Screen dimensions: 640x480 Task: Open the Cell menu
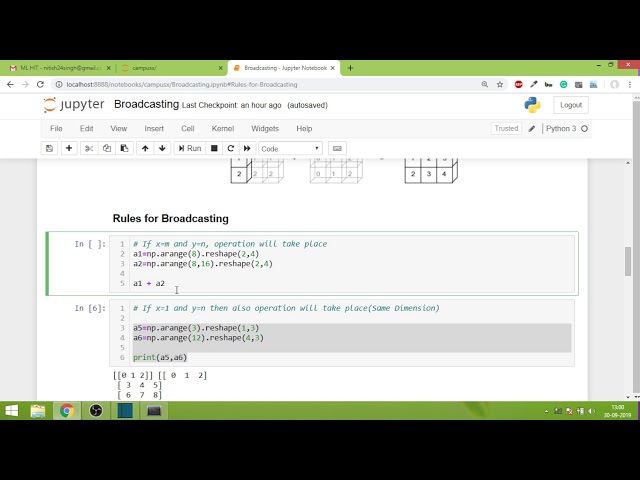(188, 129)
